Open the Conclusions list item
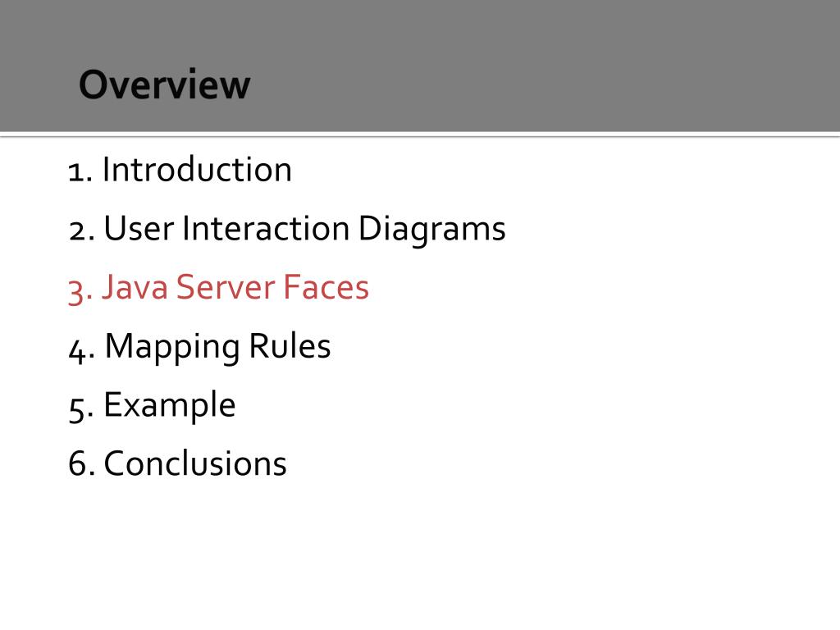The height and width of the screenshot is (630, 840). pyautogui.click(x=195, y=463)
